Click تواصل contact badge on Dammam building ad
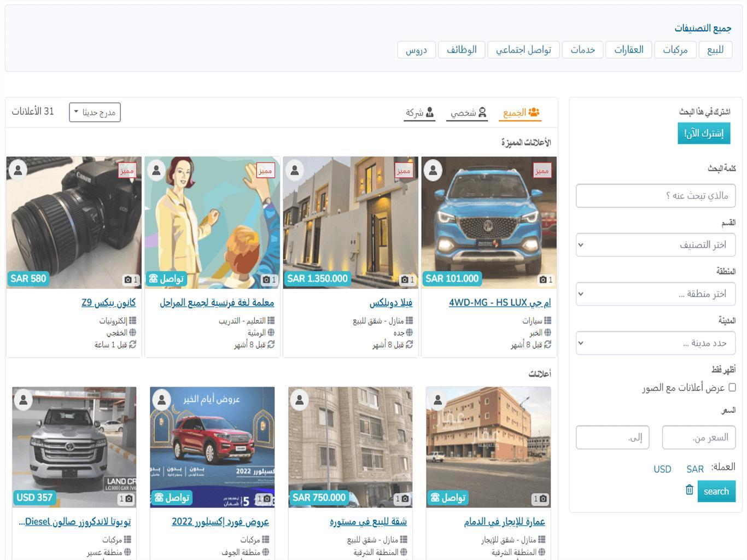This screenshot has height=560, width=747. (447, 498)
